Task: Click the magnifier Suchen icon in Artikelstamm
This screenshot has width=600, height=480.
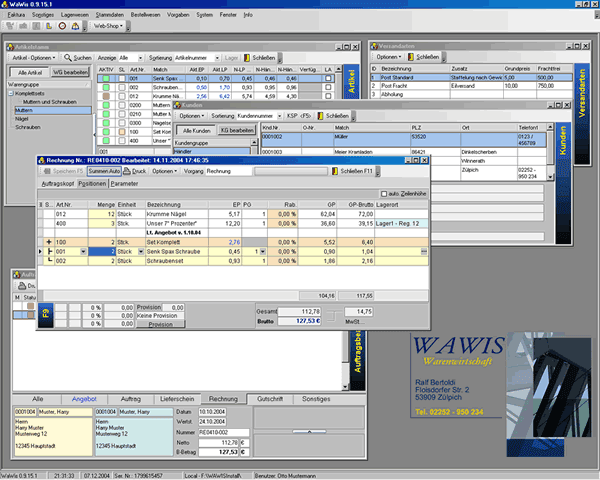Action: [x=68, y=58]
